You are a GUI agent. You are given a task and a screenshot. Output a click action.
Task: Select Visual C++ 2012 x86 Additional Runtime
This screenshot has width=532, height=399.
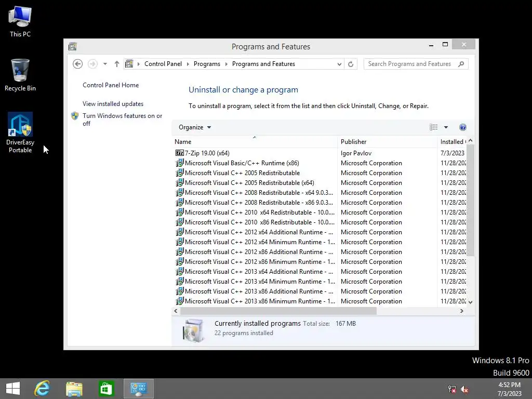(320, 251)
